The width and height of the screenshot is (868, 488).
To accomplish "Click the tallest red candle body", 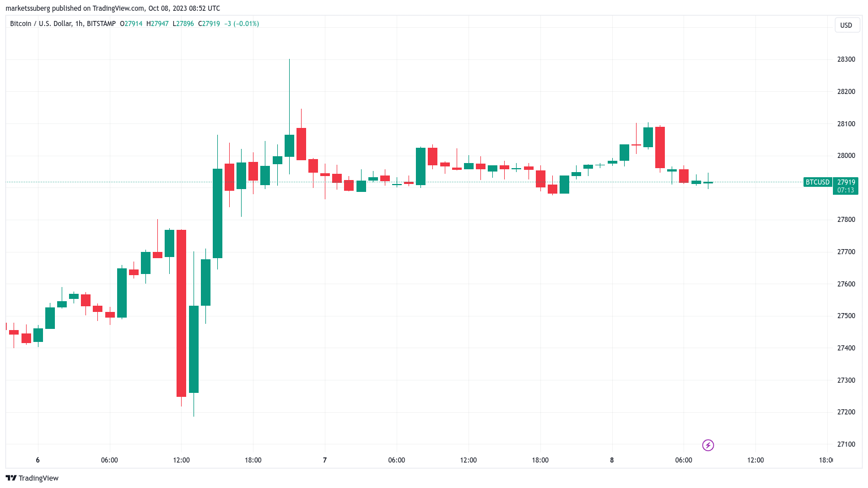I will [181, 313].
